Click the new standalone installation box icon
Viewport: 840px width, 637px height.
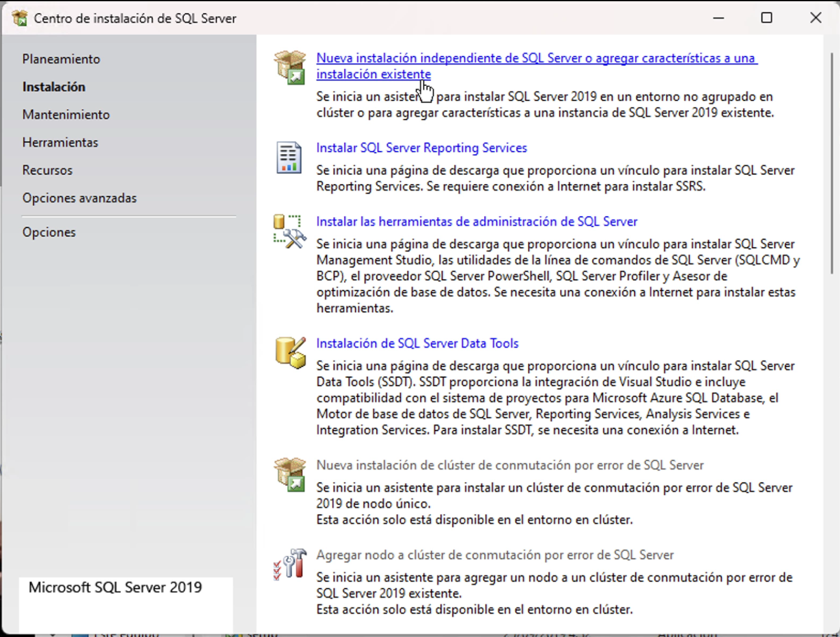(290, 67)
